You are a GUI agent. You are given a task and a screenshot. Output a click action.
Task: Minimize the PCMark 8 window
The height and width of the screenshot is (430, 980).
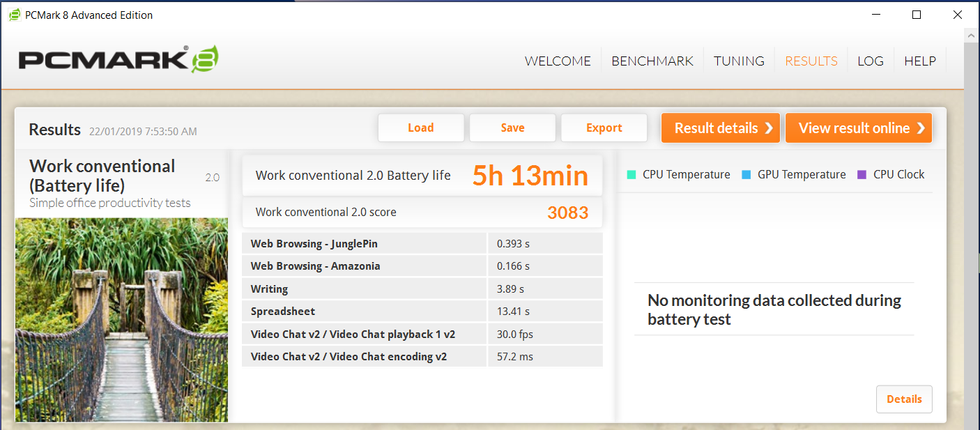coord(875,15)
